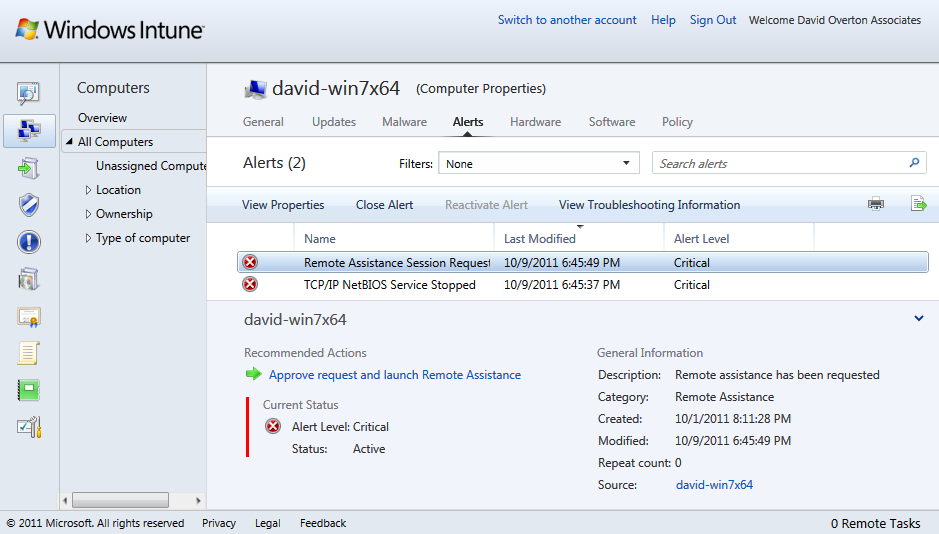Click the Name column header
939x534 pixels.
(320, 239)
